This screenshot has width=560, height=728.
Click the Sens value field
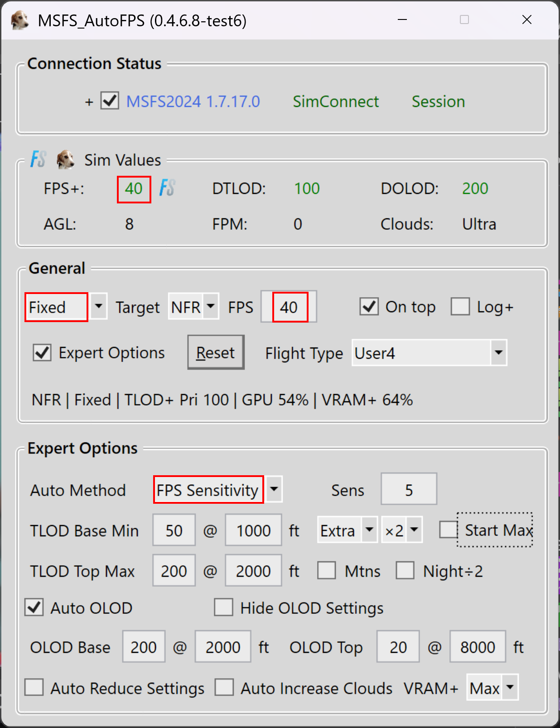tap(409, 489)
